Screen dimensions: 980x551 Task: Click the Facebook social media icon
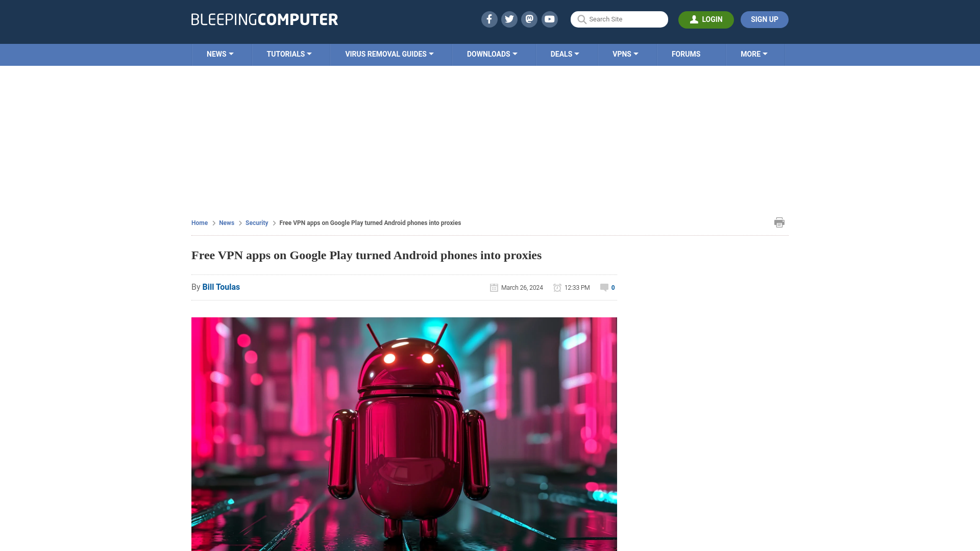[x=488, y=19]
